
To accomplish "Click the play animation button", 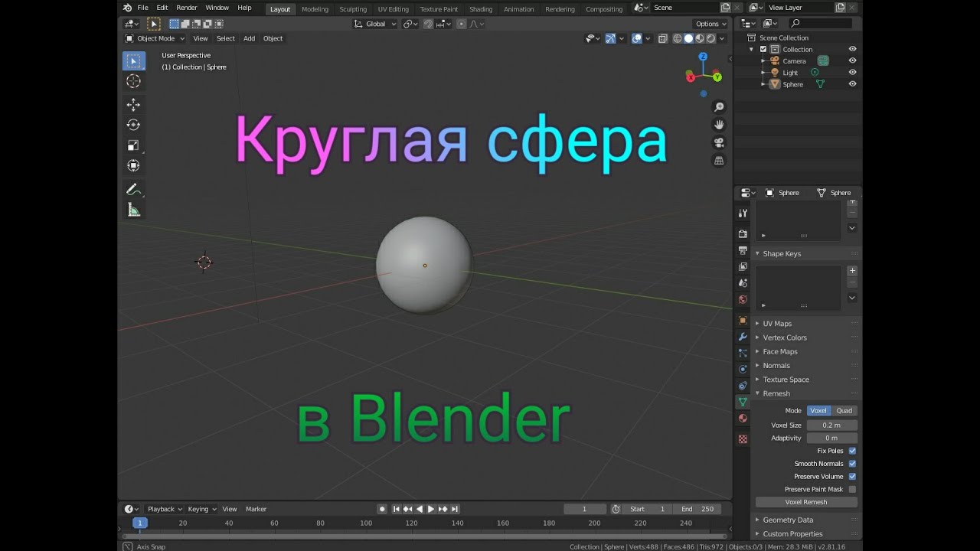I will [x=431, y=509].
